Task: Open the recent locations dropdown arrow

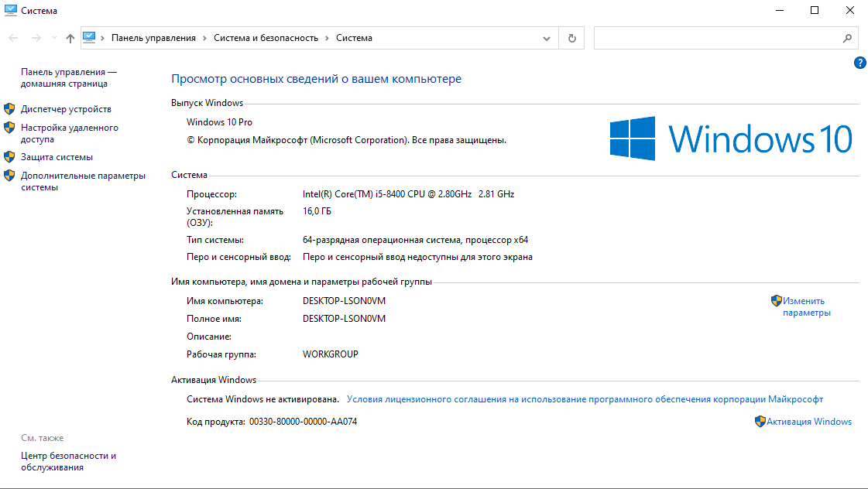Action: 54,38
